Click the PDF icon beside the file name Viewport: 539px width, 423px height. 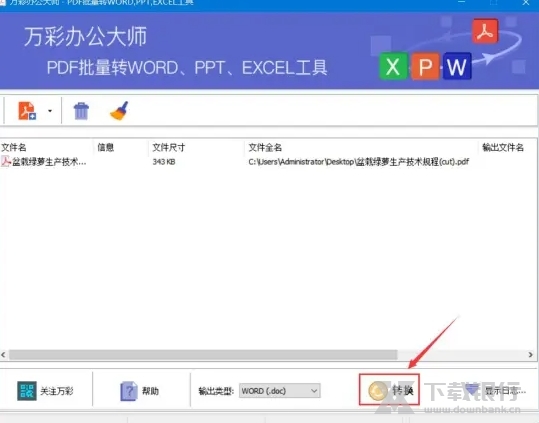[x=6, y=161]
